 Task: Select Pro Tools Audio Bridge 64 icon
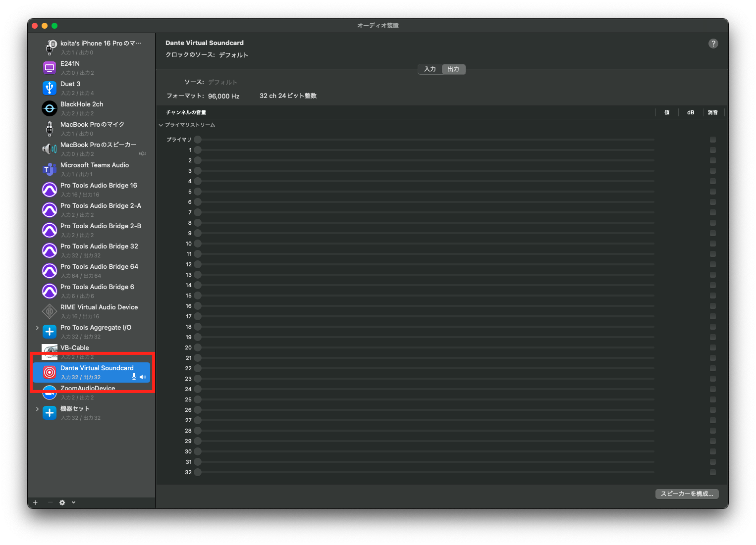[x=49, y=271]
